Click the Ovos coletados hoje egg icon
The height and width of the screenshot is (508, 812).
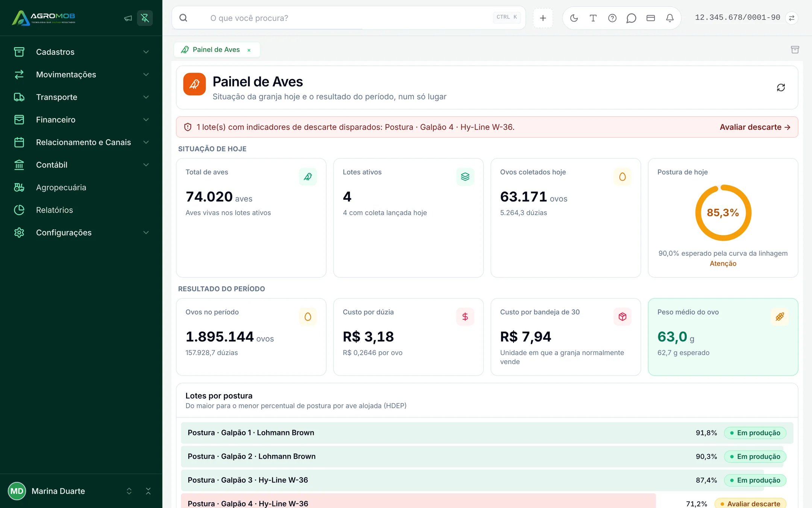click(x=623, y=177)
